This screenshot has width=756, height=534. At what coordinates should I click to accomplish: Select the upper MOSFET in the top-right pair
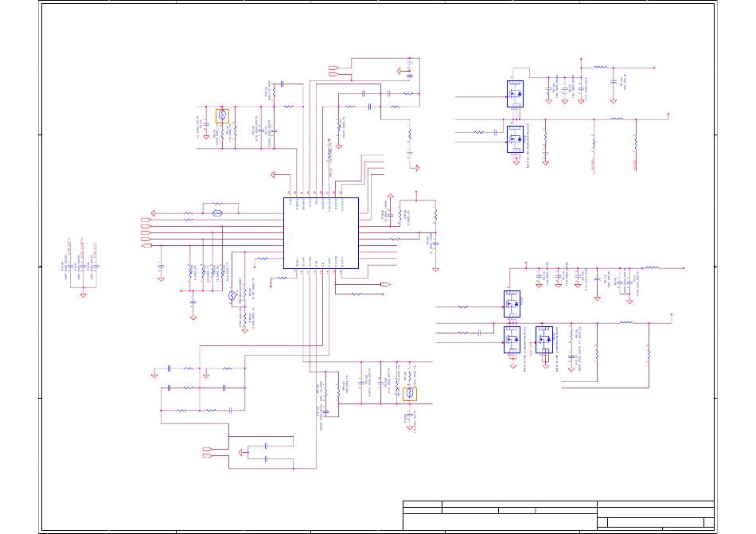click(x=515, y=94)
